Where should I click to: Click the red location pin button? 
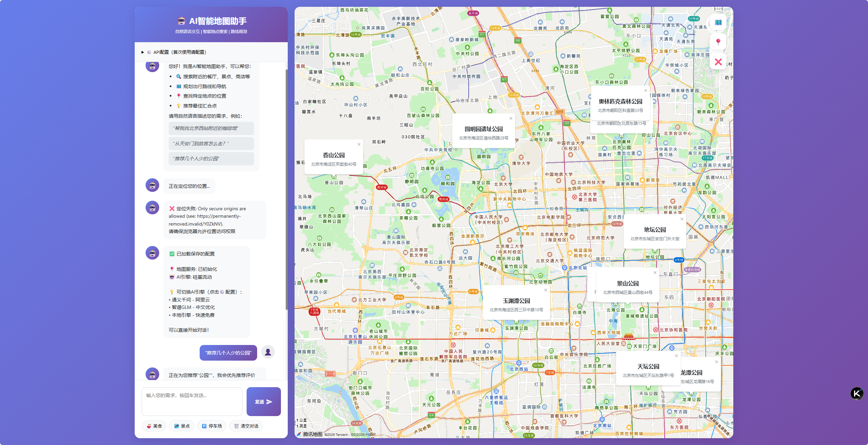coord(718,42)
